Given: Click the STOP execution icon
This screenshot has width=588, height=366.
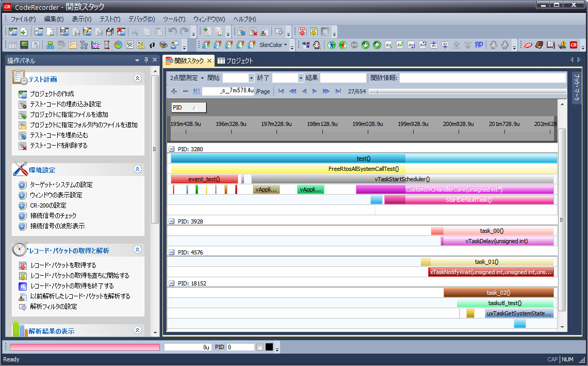Looking at the screenshot, I should point(355,45).
